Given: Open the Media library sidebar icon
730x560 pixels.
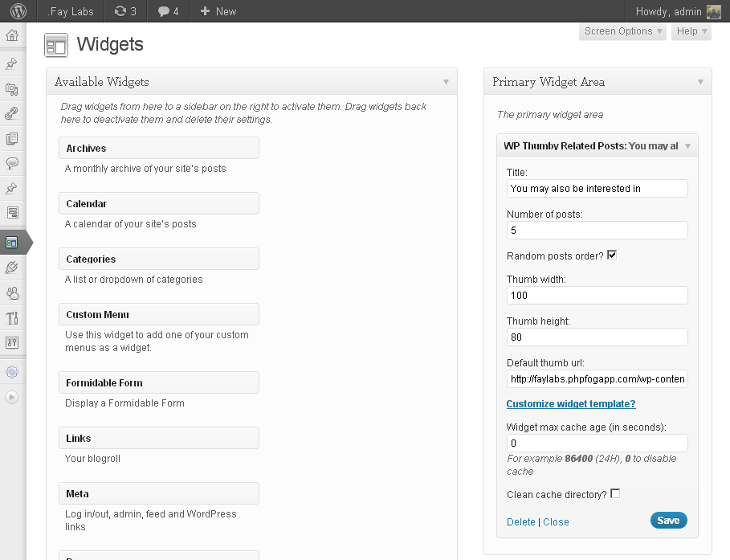Looking at the screenshot, I should click(11, 89).
